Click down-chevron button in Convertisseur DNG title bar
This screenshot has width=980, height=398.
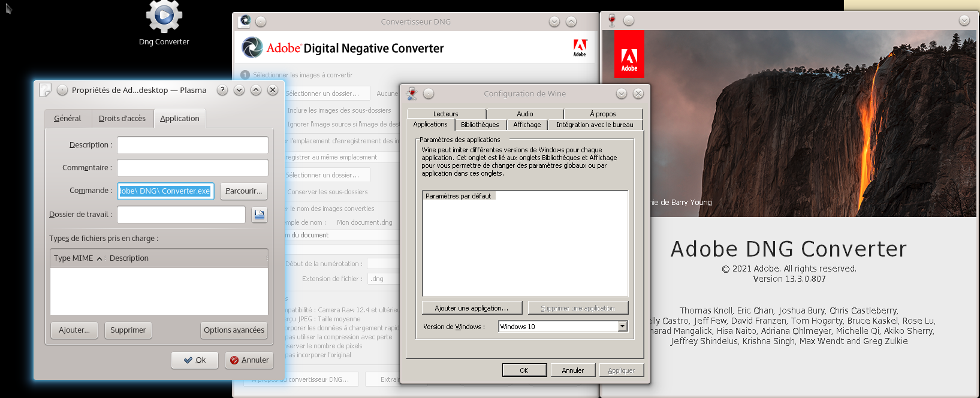click(554, 22)
